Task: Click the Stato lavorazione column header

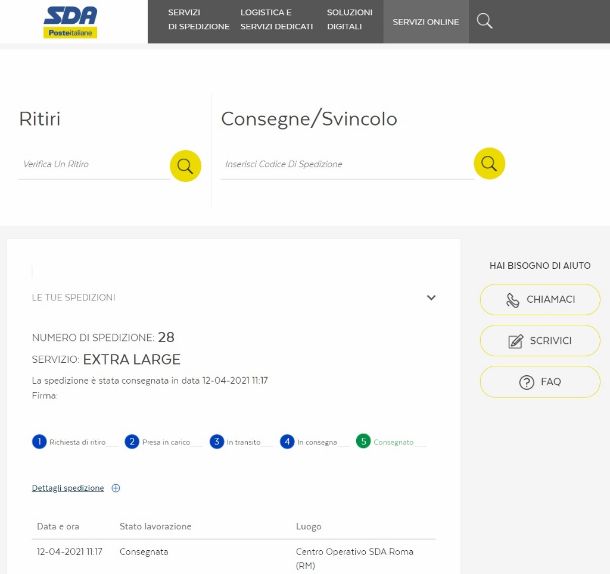Action: point(155,527)
